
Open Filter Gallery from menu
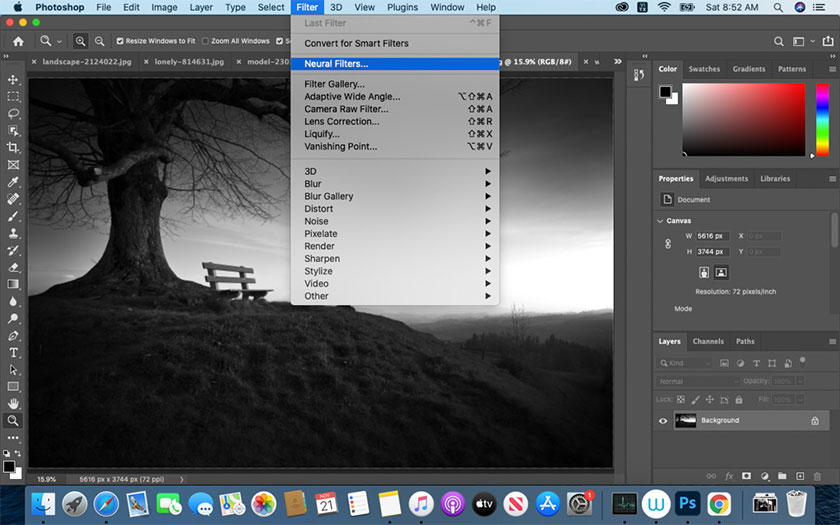coord(396,84)
